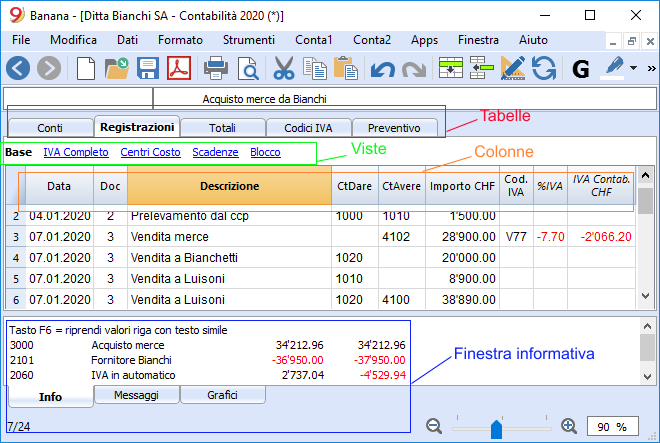The image size is (660, 443).
Task: Click the highlighter pen icon
Action: click(x=614, y=67)
